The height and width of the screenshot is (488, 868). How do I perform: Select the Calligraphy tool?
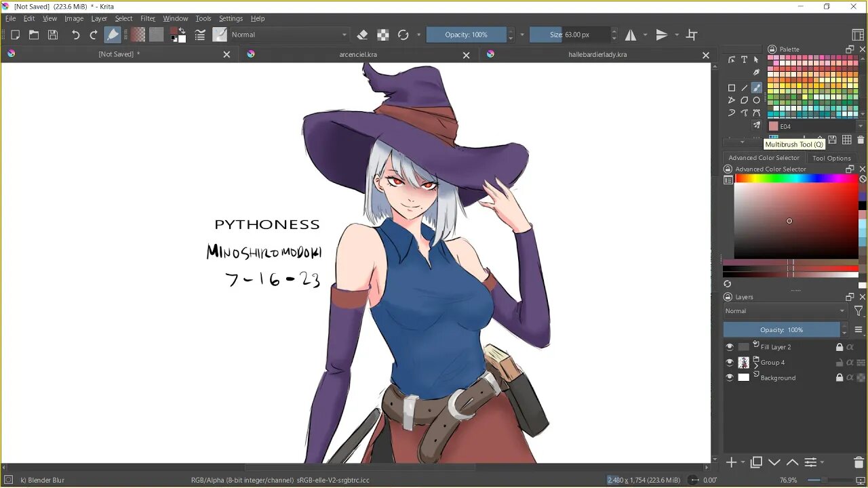click(x=757, y=73)
